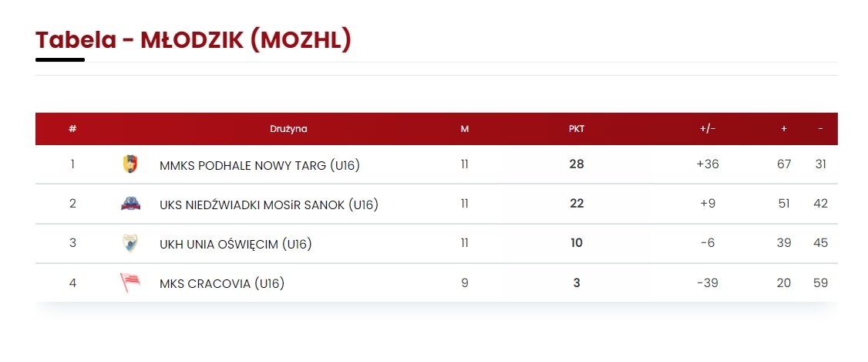Click Podhale's 28 points value
Viewport: 868px width, 362px height.
577,164
